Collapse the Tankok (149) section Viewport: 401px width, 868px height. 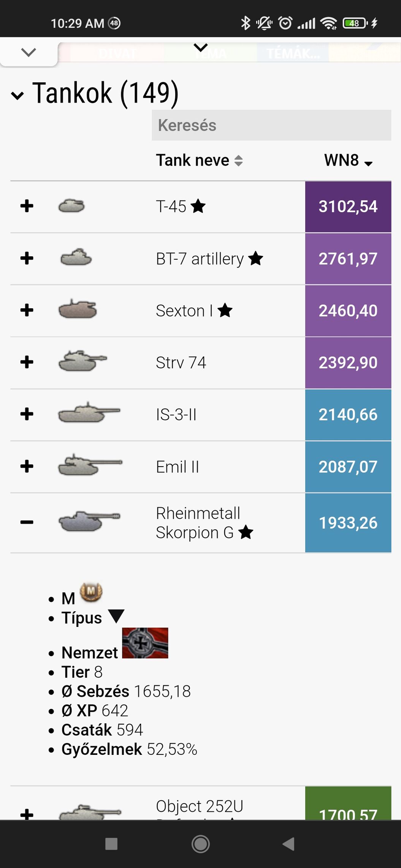click(x=17, y=95)
